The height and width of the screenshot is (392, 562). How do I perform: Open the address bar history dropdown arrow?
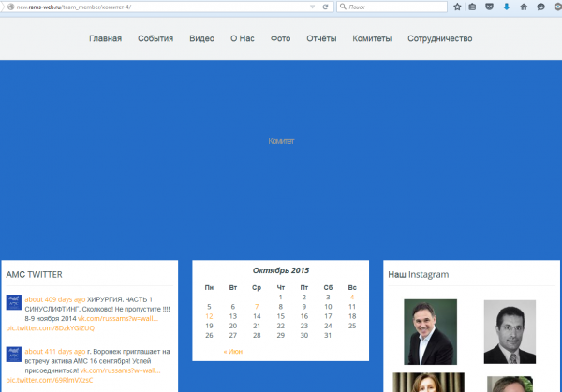[312, 7]
